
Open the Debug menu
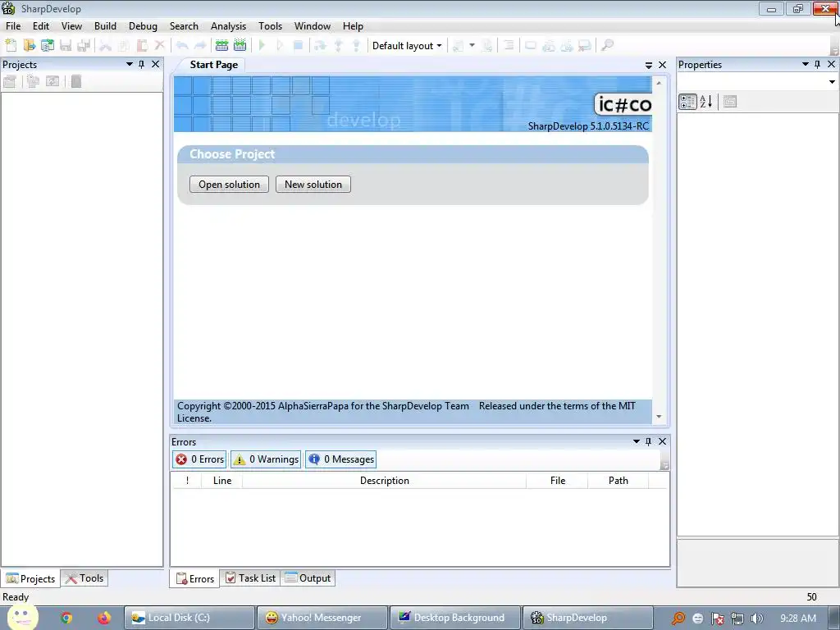(143, 25)
